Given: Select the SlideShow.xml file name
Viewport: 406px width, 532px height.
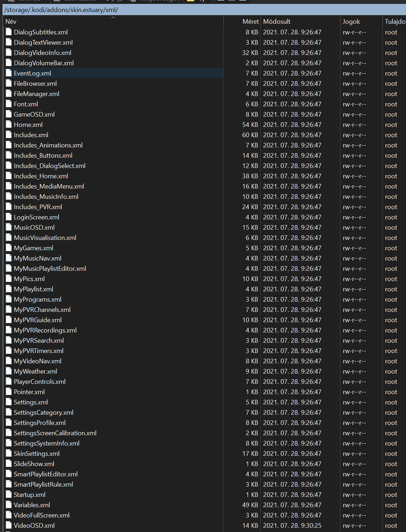Looking at the screenshot, I should click(34, 464).
